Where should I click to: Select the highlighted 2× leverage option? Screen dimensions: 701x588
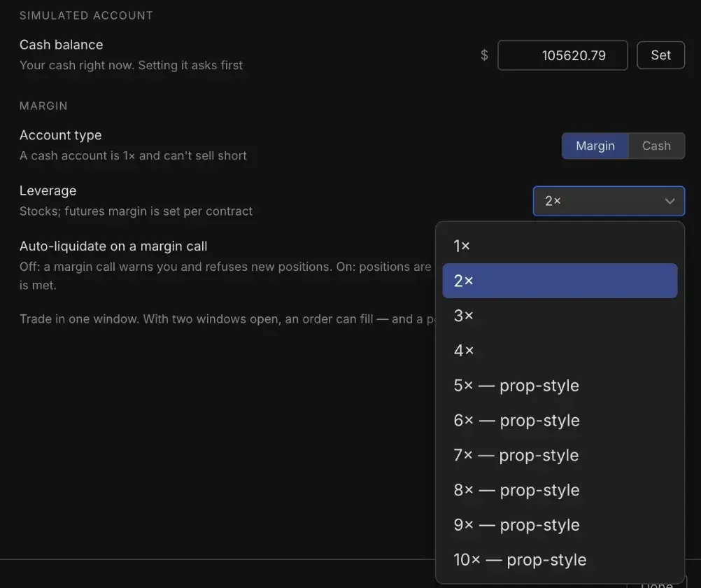click(560, 281)
